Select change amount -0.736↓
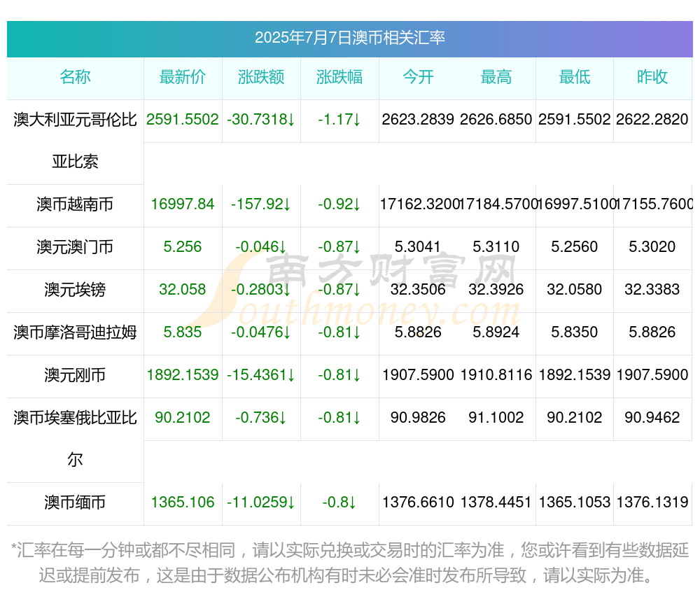Image resolution: width=700 pixels, height=597 pixels. 261,417
